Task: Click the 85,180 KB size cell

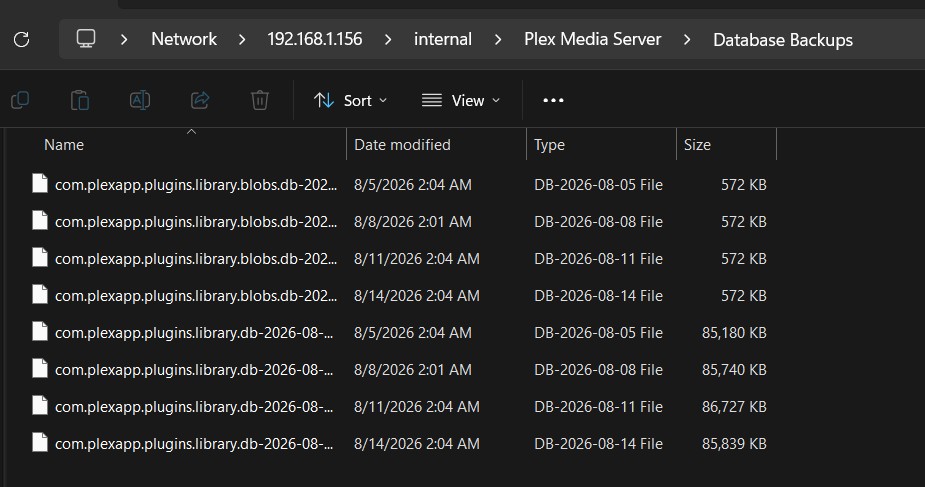Action: point(734,333)
